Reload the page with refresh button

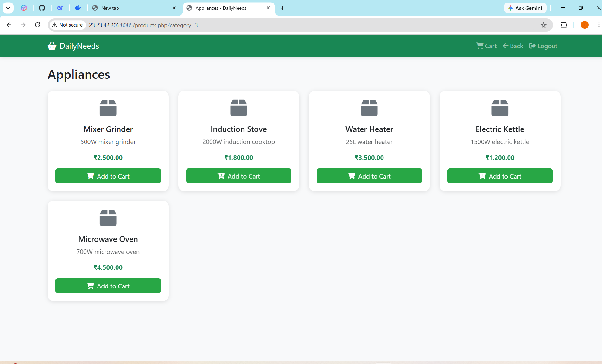pos(37,25)
